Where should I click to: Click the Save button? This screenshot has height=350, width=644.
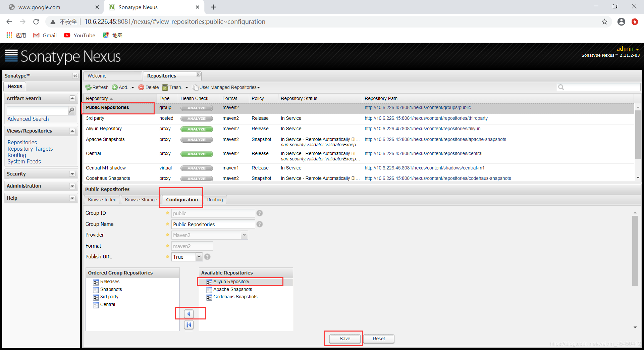pos(345,339)
